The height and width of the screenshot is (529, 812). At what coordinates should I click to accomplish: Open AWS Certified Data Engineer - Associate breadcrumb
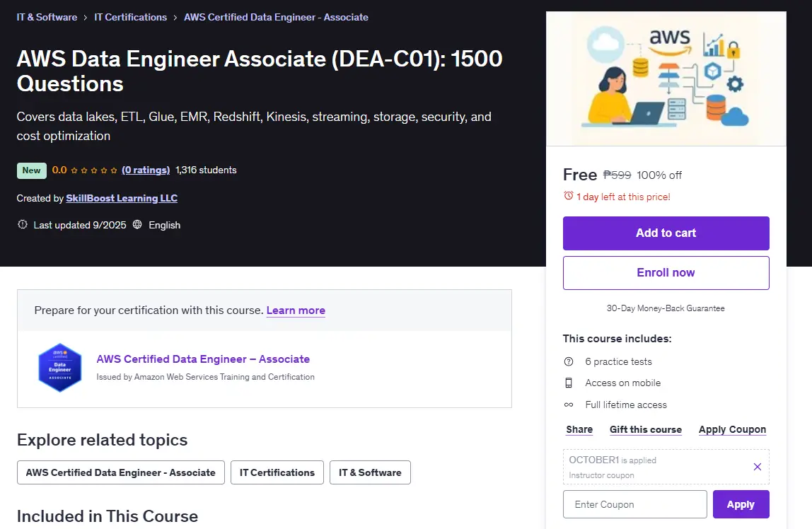click(276, 17)
